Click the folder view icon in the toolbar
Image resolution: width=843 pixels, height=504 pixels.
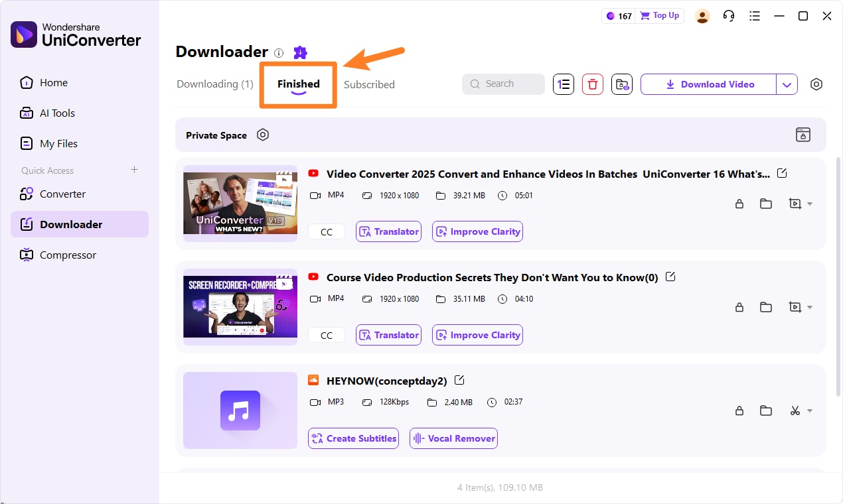[x=622, y=84]
